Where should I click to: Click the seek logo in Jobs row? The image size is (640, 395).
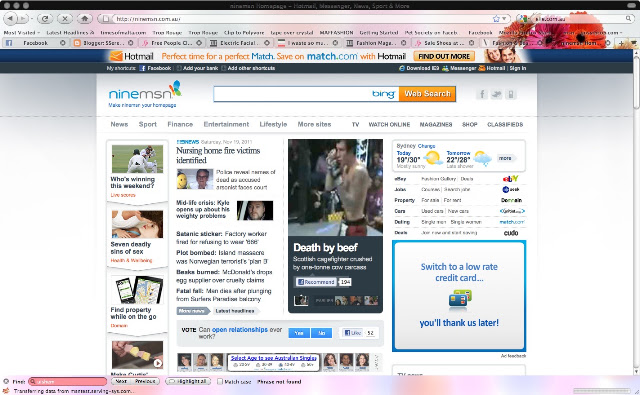pyautogui.click(x=511, y=189)
